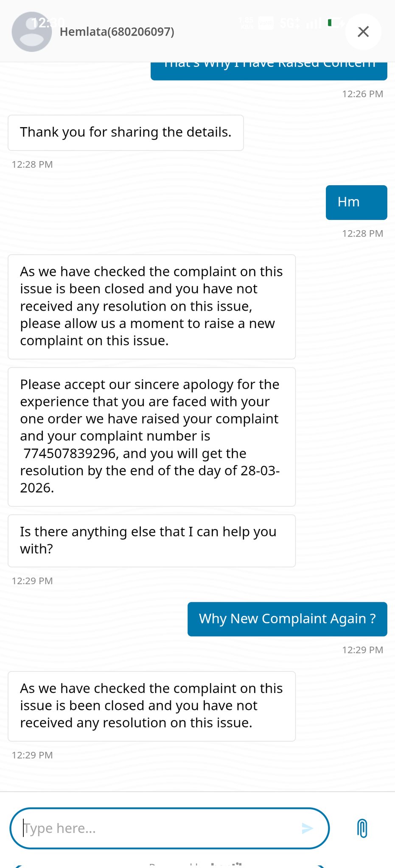Tap the partially hidden "Raised Concern" message
The width and height of the screenshot is (395, 868).
269,70
